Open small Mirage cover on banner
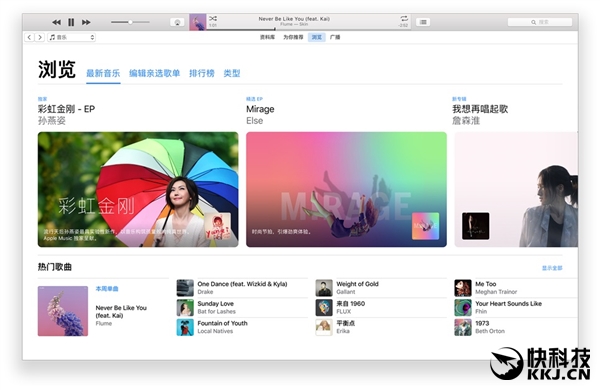Viewport: 600px width, 390px height. pyautogui.click(x=426, y=226)
